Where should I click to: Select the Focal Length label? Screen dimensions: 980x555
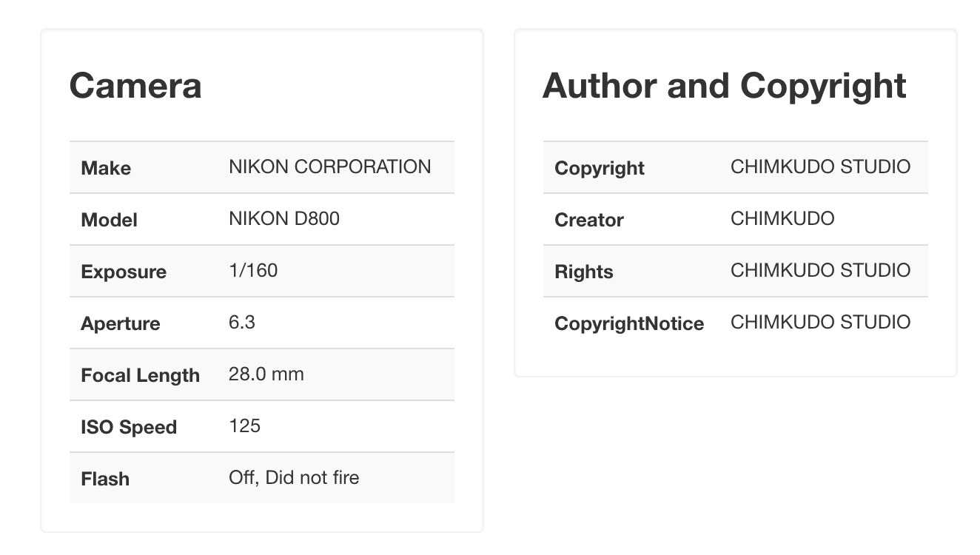141,375
